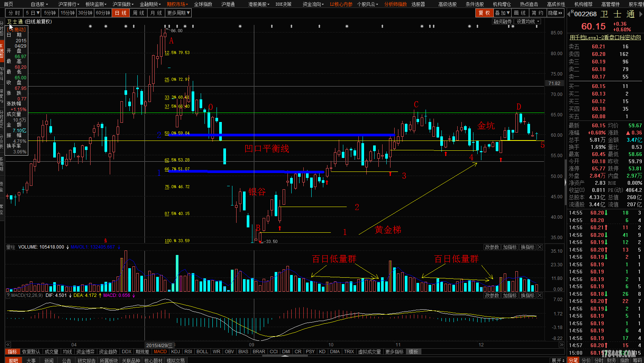Switch to 周线 weekly period
Image resolution: width=644 pixels, height=363 pixels.
[138, 13]
